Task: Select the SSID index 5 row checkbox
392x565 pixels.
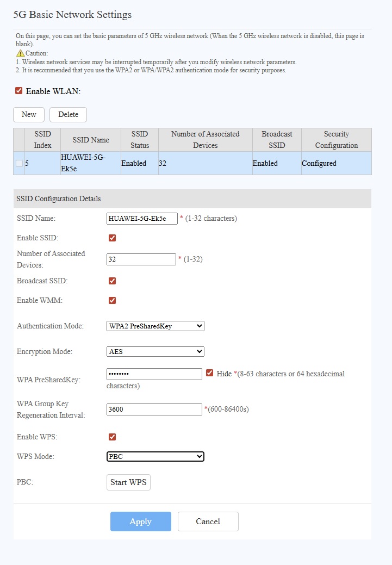Action: [19, 164]
